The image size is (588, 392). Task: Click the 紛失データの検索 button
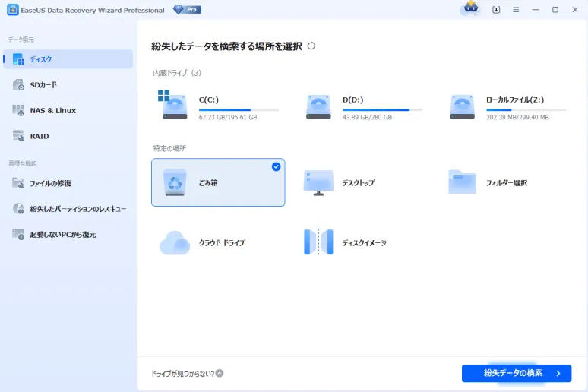(x=516, y=373)
